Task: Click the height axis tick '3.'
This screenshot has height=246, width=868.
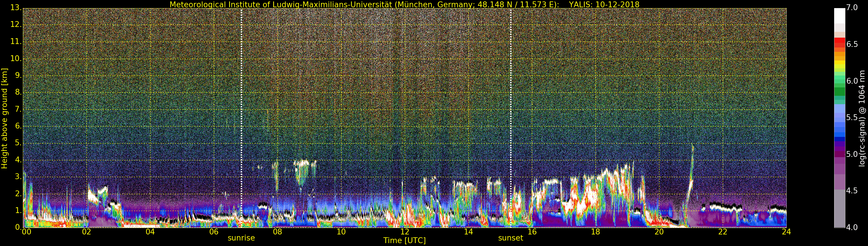Action: coord(18,177)
